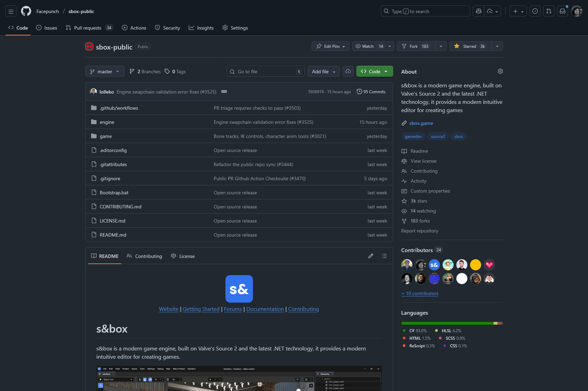Click the Go to file search field
The image size is (588, 391).
click(265, 72)
